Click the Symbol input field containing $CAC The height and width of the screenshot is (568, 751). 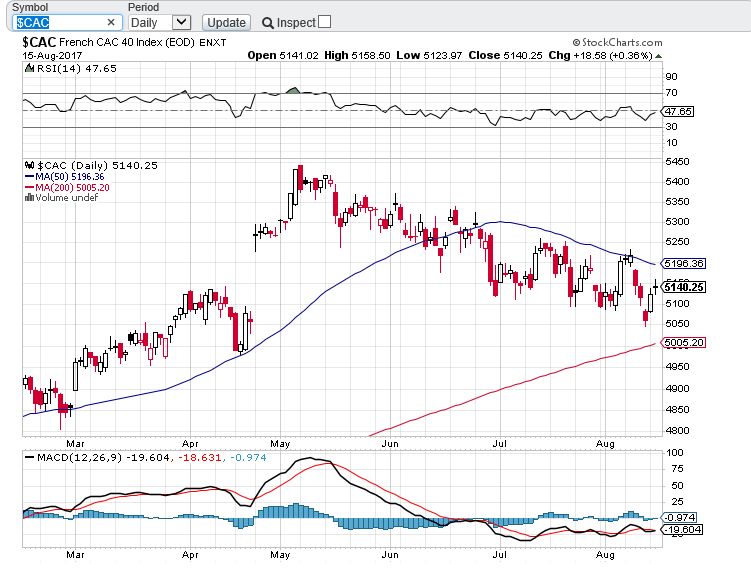coord(67,23)
